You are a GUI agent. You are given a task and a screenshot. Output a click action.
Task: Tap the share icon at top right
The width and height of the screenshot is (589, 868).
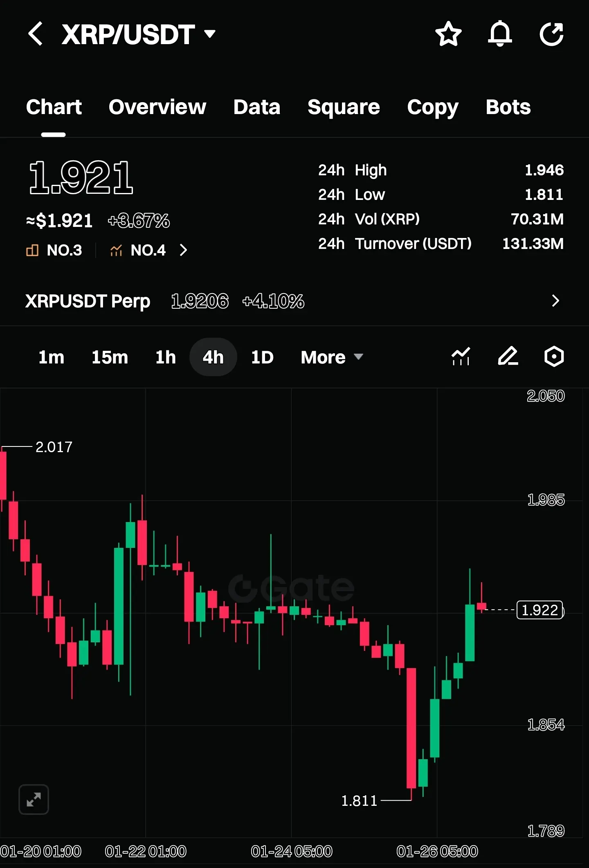tap(551, 34)
